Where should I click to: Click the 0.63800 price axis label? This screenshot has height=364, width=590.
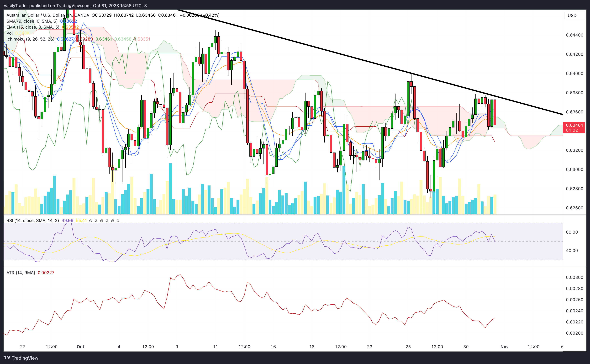click(575, 93)
